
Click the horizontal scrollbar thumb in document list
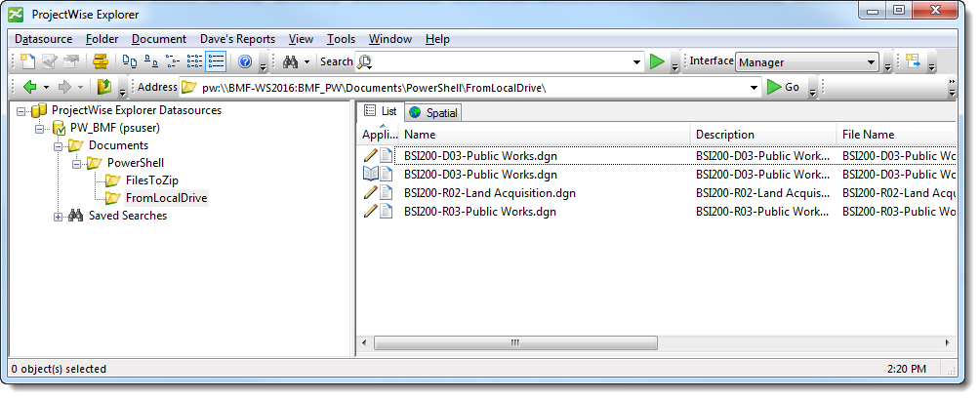[514, 342]
